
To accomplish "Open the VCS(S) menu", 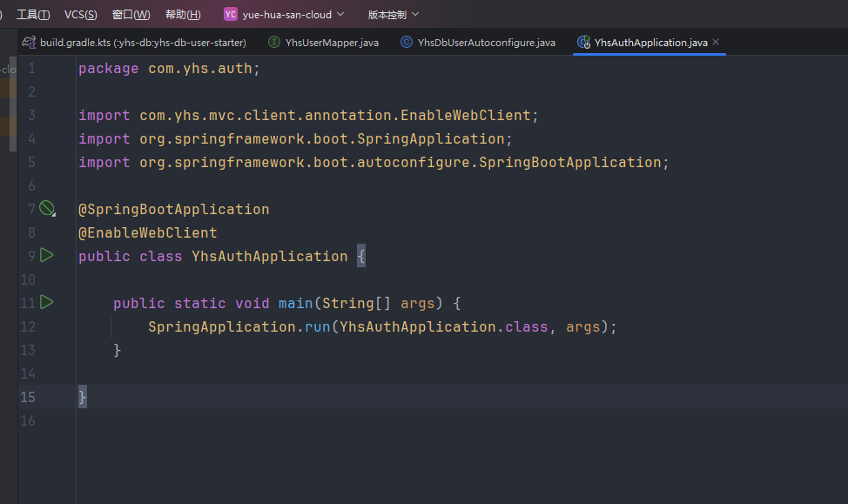I will (81, 15).
